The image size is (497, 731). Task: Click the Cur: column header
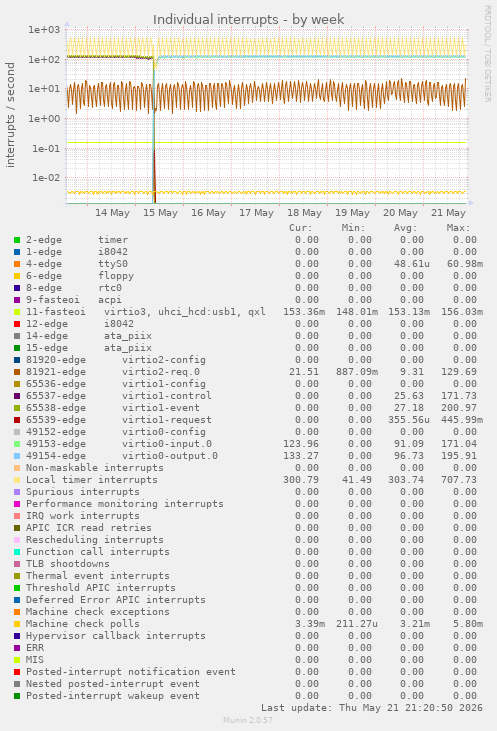[301, 228]
